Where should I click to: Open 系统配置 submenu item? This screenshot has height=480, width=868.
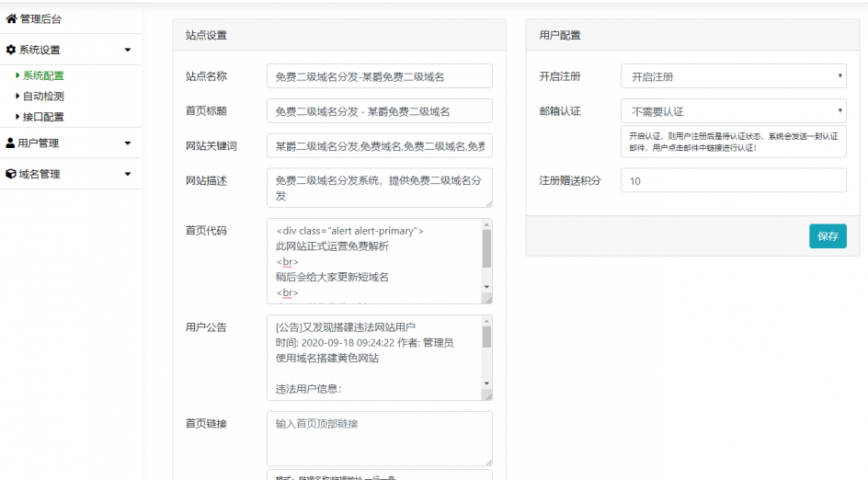coord(43,75)
